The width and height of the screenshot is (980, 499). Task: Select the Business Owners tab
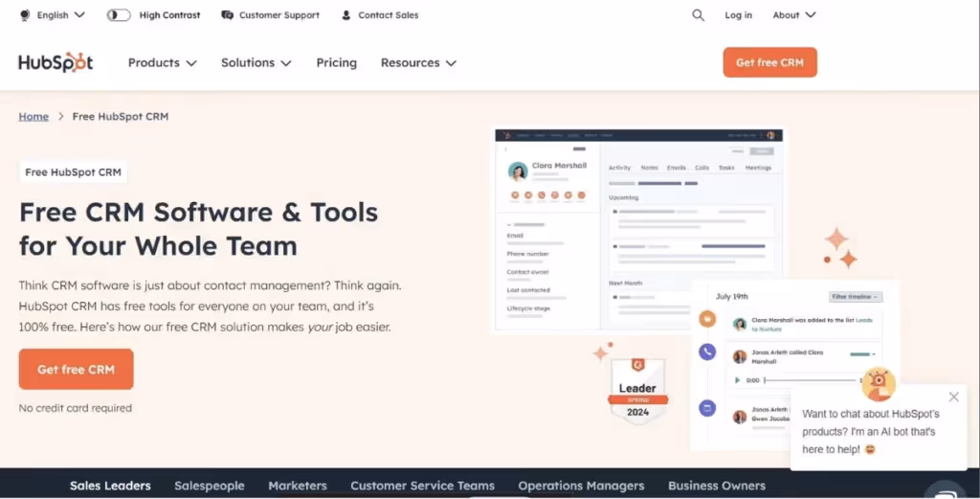(717, 486)
